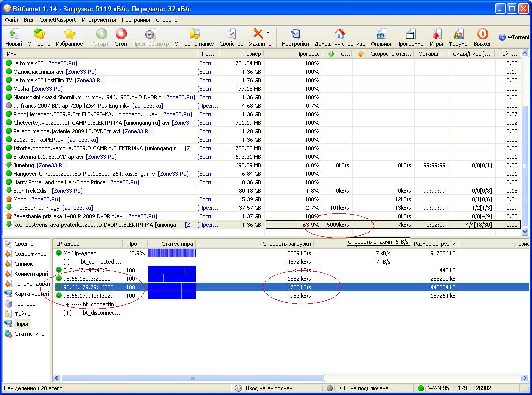Viewport: 532px width, 395px height.
Task: Open the Сводка panel in sidebar
Action: point(24,244)
